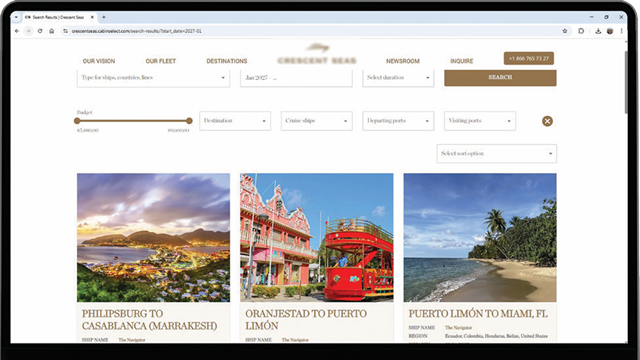Open the Our Fleet menu item
This screenshot has height=360, width=640.
(161, 61)
